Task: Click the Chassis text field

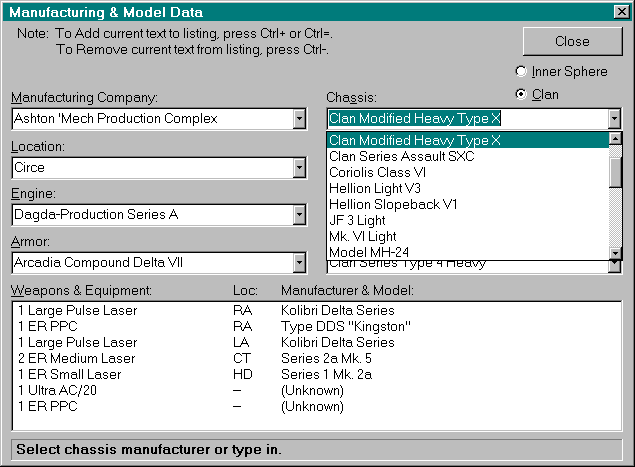Action: pyautogui.click(x=468, y=119)
